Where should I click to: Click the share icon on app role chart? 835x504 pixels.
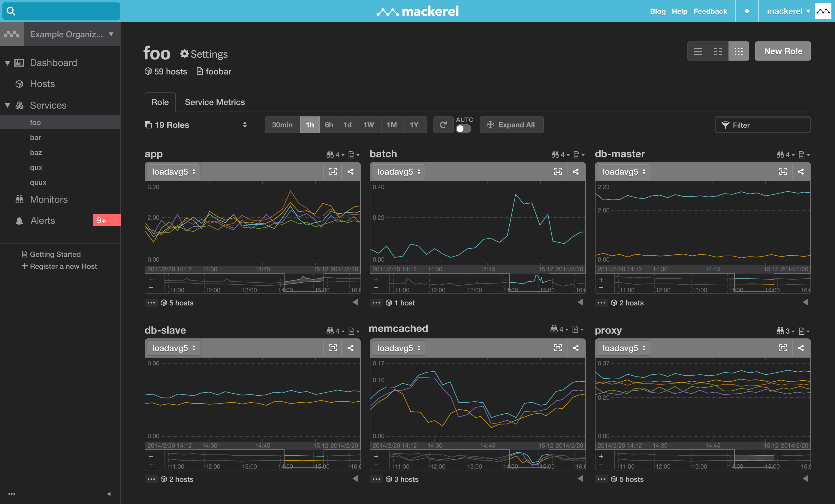click(351, 171)
